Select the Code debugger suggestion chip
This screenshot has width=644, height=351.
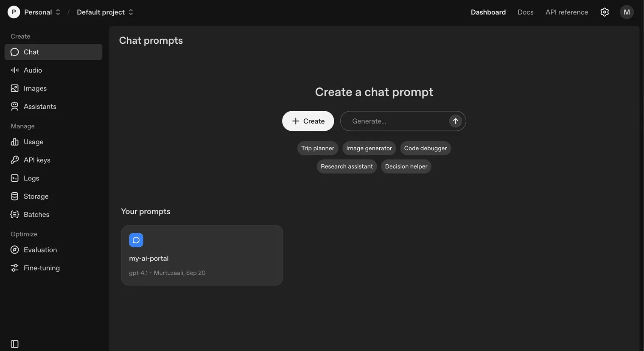[425, 148]
